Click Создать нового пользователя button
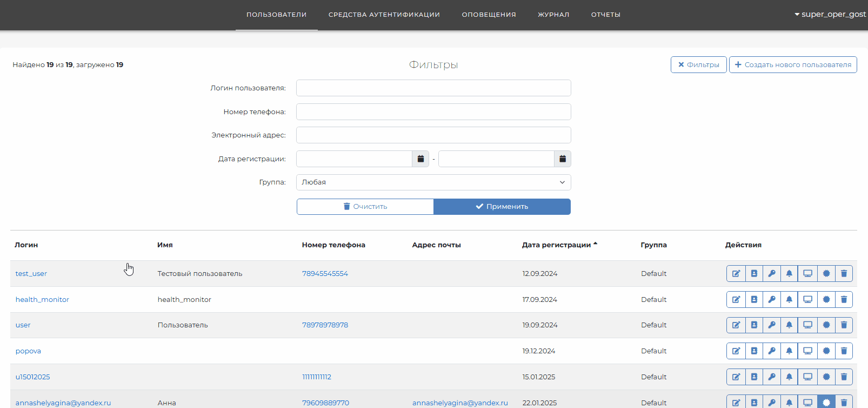 pos(793,65)
